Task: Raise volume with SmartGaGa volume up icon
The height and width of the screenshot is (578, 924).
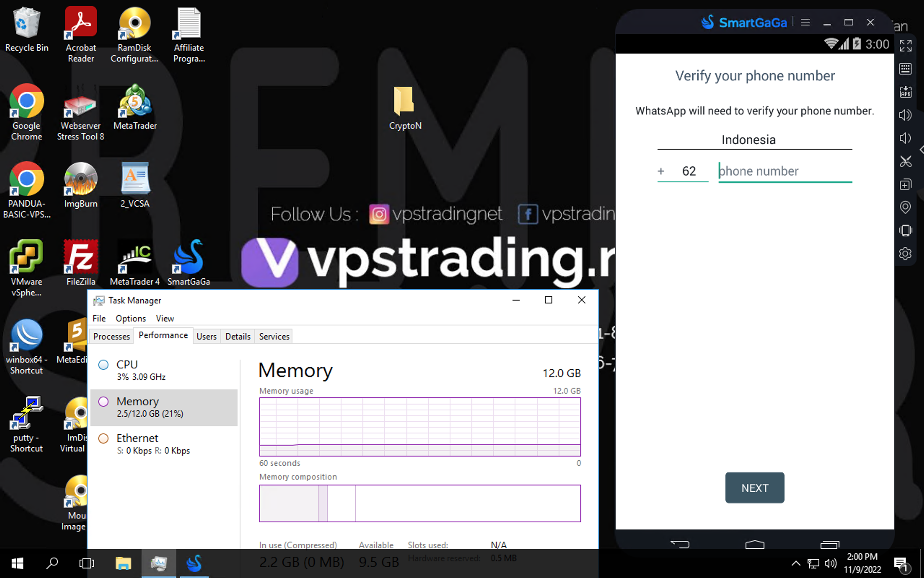Action: 905,115
